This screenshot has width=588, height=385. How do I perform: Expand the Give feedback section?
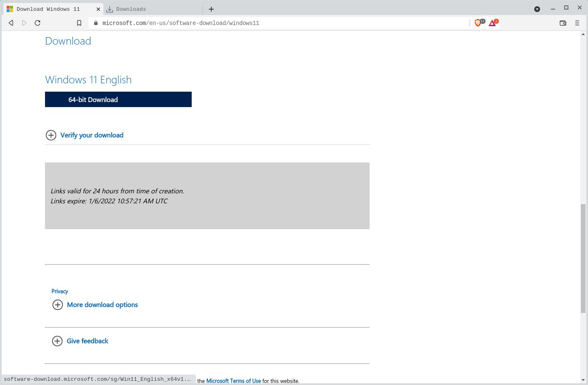[x=87, y=341]
